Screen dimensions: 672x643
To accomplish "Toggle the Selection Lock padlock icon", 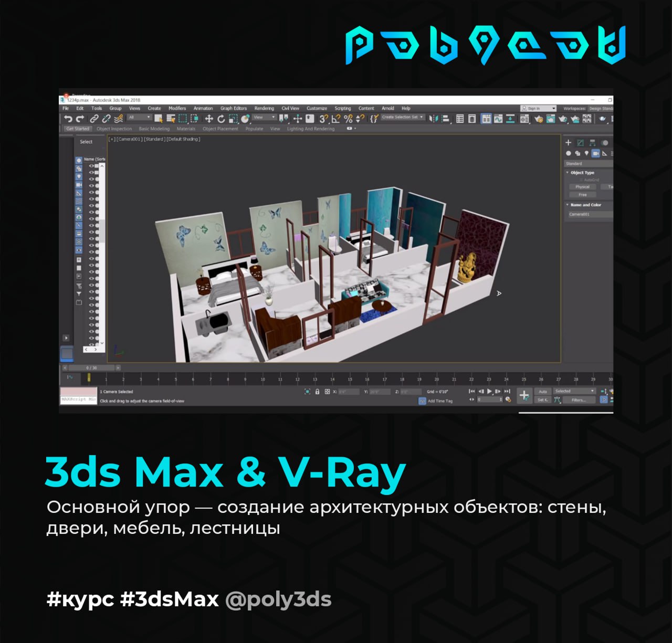I will coord(317,392).
